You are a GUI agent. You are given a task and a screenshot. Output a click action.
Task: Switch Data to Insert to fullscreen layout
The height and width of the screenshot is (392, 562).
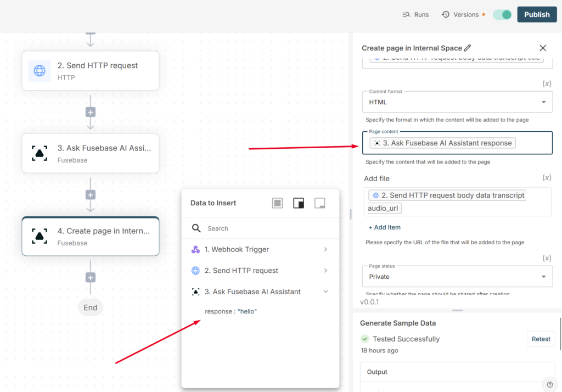[277, 203]
